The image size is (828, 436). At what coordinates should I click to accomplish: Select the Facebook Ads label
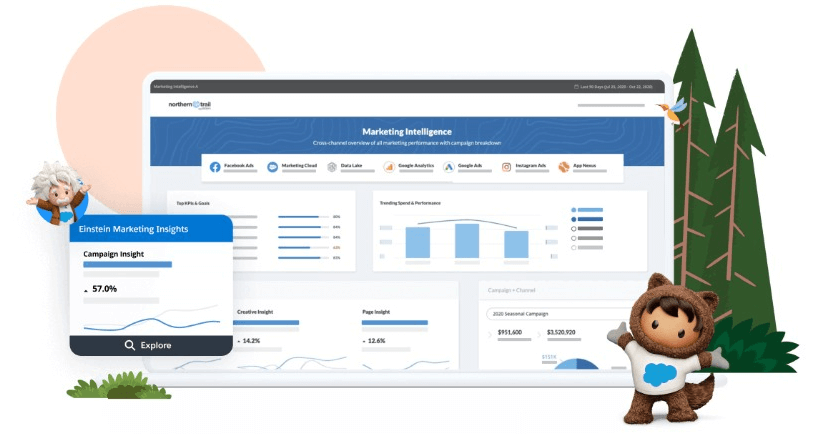tap(239, 165)
